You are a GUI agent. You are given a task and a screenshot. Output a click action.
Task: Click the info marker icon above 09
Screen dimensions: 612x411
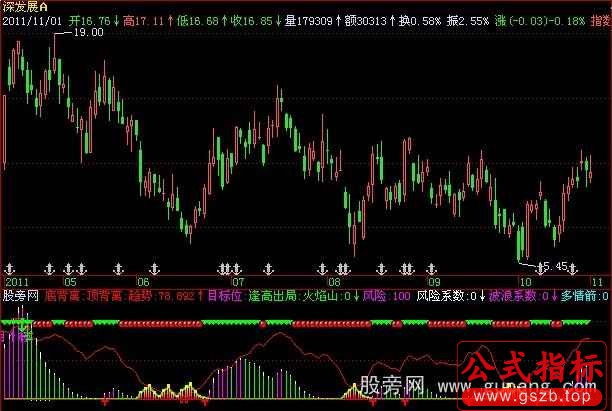[431, 268]
